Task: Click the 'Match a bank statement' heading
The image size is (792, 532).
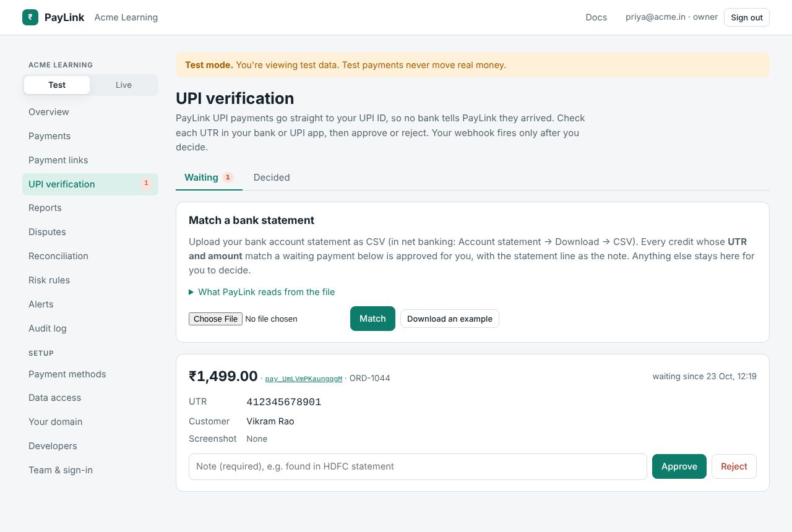Action: pyautogui.click(x=251, y=220)
